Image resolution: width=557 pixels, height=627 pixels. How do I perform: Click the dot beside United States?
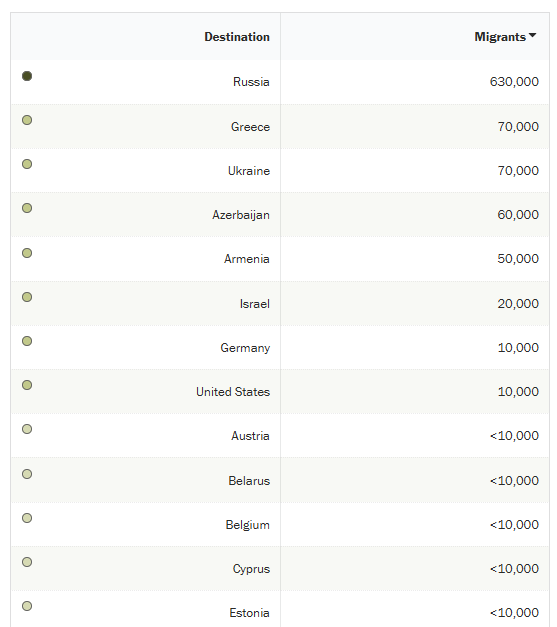(27, 385)
